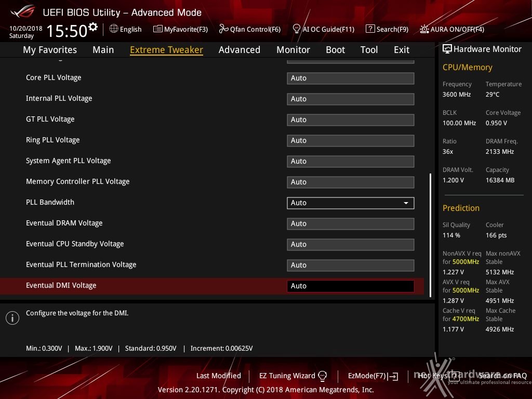Viewport: 532px width, 399px height.
Task: Click the Search question mark icon
Action: point(370,29)
